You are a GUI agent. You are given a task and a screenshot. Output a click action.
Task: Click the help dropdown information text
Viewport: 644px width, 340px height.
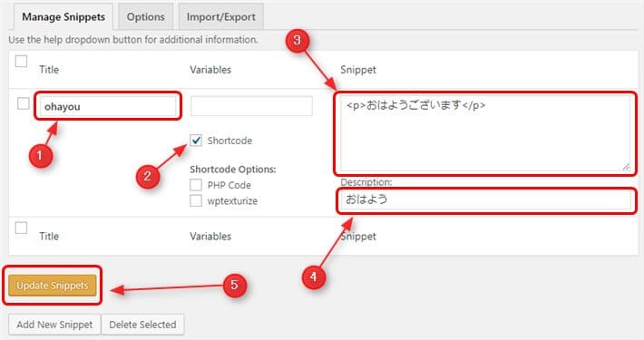click(133, 40)
